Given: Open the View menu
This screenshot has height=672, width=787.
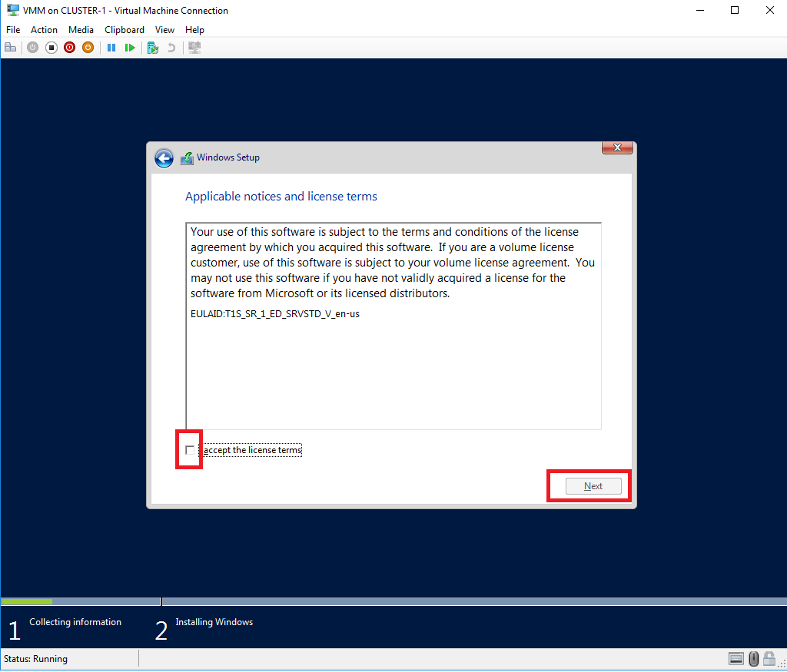Looking at the screenshot, I should [x=164, y=30].
